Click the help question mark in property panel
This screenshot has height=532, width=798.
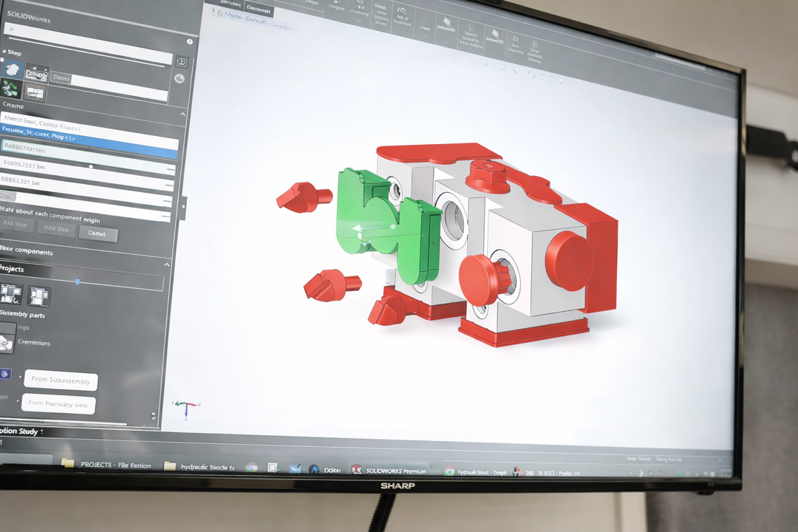tap(190, 41)
